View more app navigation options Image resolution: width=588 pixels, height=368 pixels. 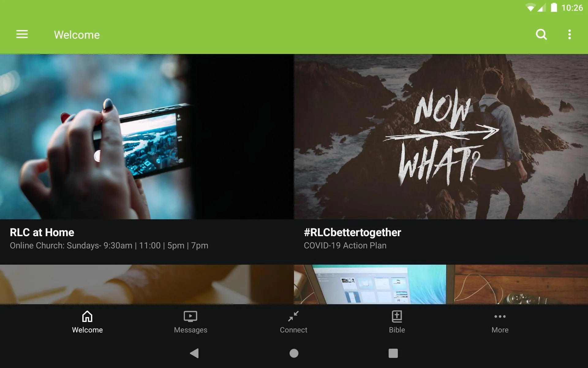(x=499, y=321)
